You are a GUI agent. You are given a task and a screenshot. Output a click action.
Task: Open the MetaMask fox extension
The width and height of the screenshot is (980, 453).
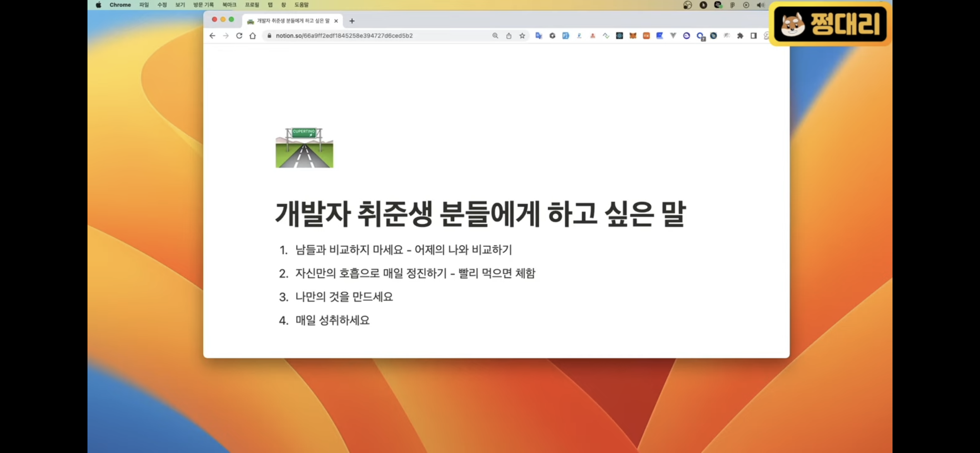pos(633,36)
